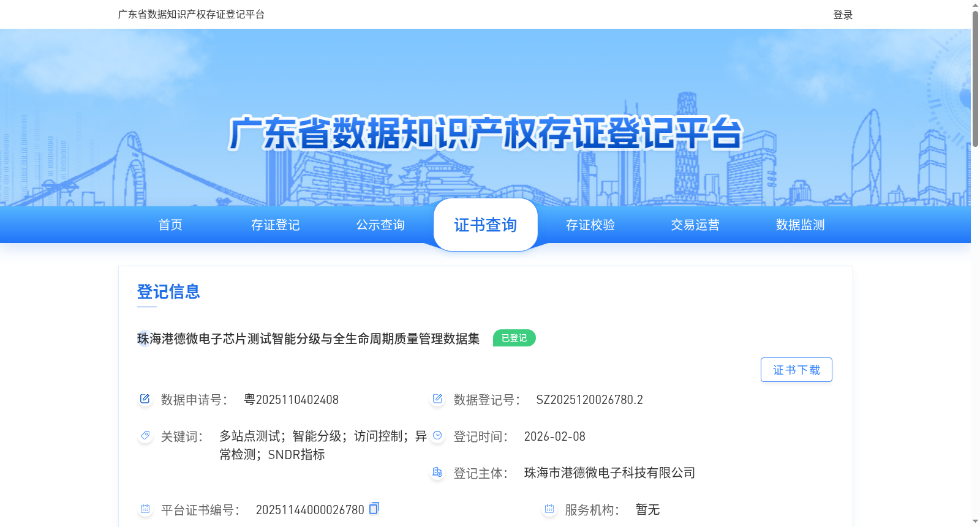
Task: Click the calendar icon beside 服务机构
Action: (549, 509)
